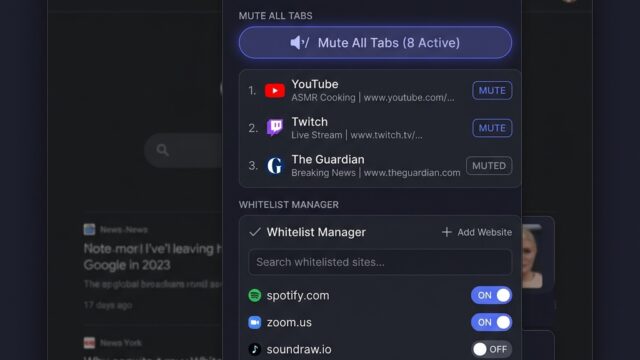
Task: Select The Guardian tab title
Action: (x=328, y=159)
